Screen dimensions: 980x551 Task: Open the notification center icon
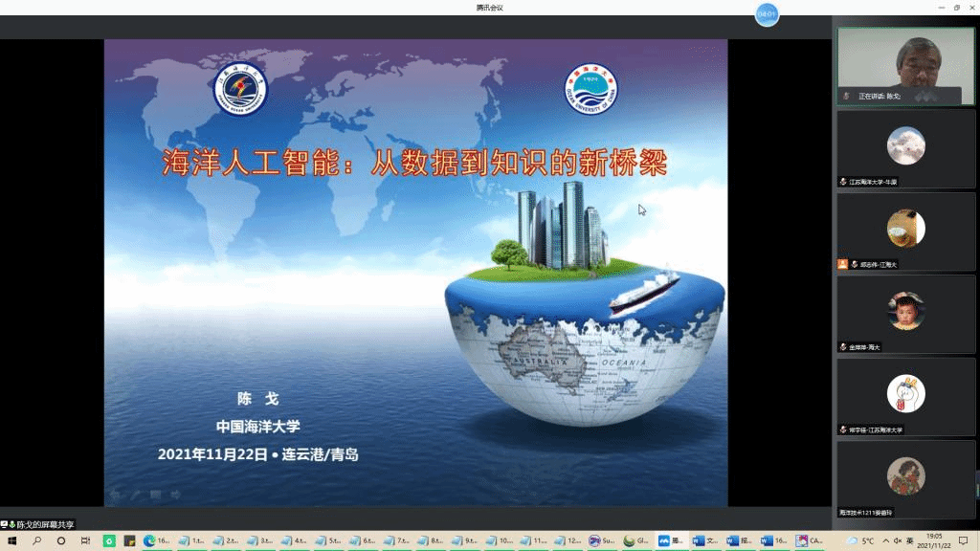964,540
